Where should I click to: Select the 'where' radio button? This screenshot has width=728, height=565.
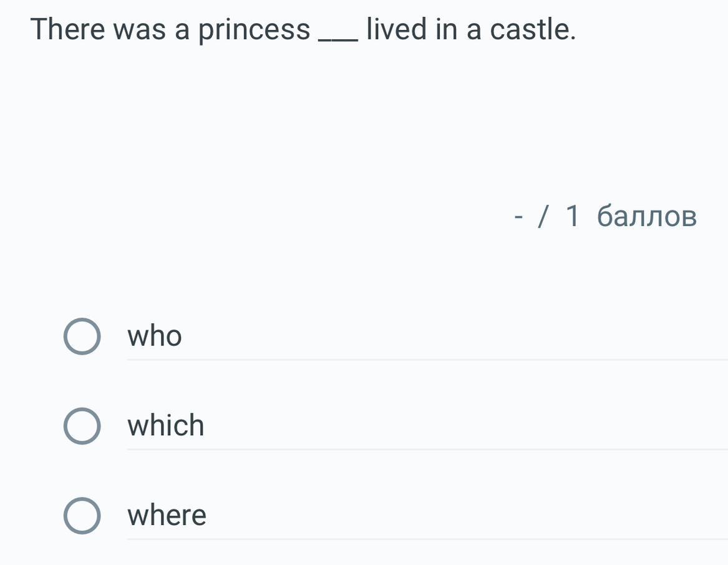tap(82, 516)
